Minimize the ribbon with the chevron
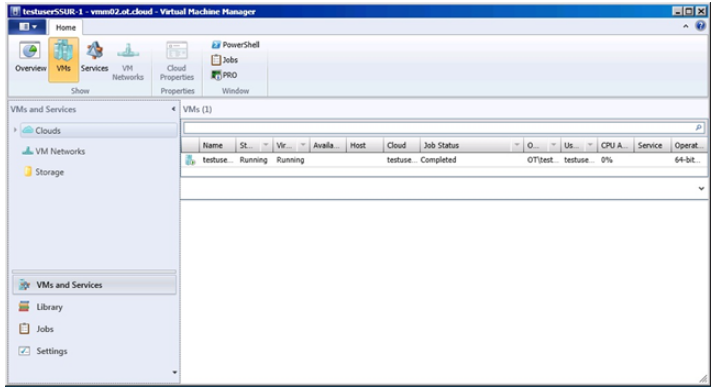Screen dimensions: 722x392 (x=685, y=27)
